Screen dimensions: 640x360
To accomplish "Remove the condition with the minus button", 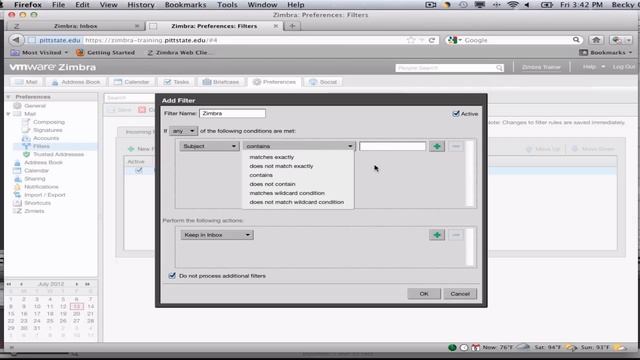I will (x=456, y=146).
